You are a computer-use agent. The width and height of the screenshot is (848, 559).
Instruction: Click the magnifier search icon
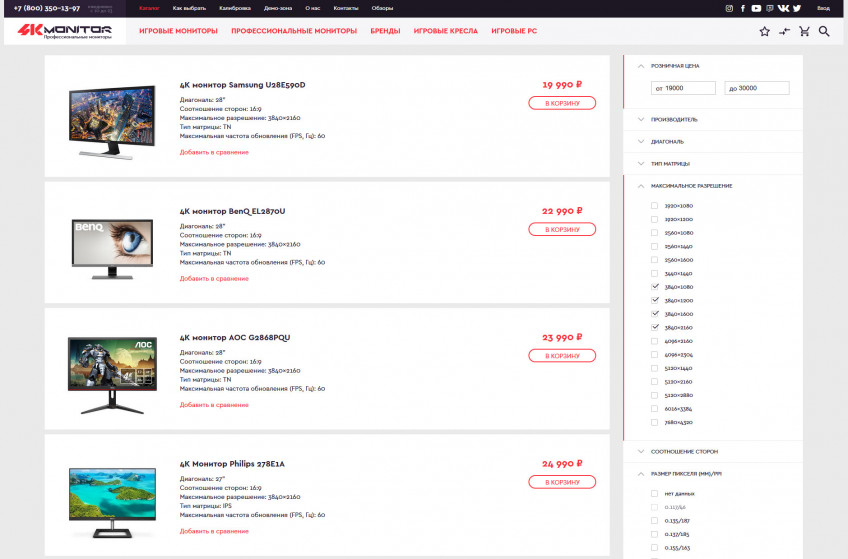tap(824, 31)
